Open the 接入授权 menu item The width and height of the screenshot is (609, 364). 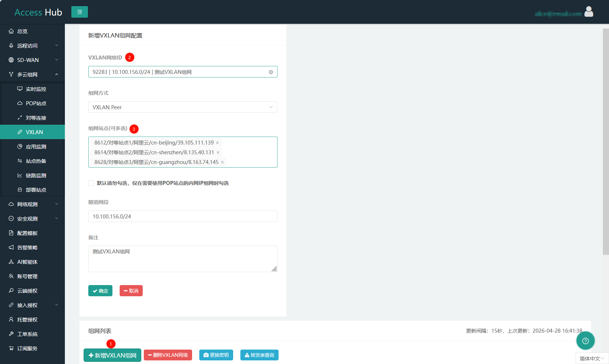pyautogui.click(x=32, y=305)
